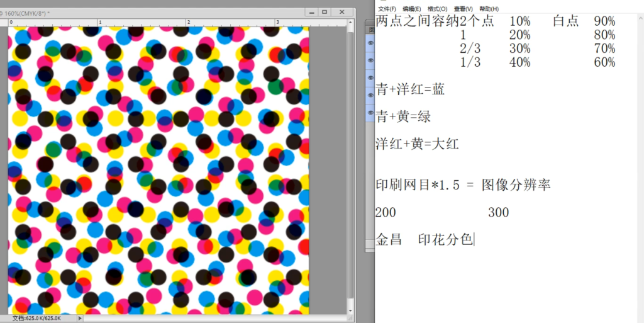
Task: Open the 编辑(E) menu in Notepad
Action: (412, 9)
